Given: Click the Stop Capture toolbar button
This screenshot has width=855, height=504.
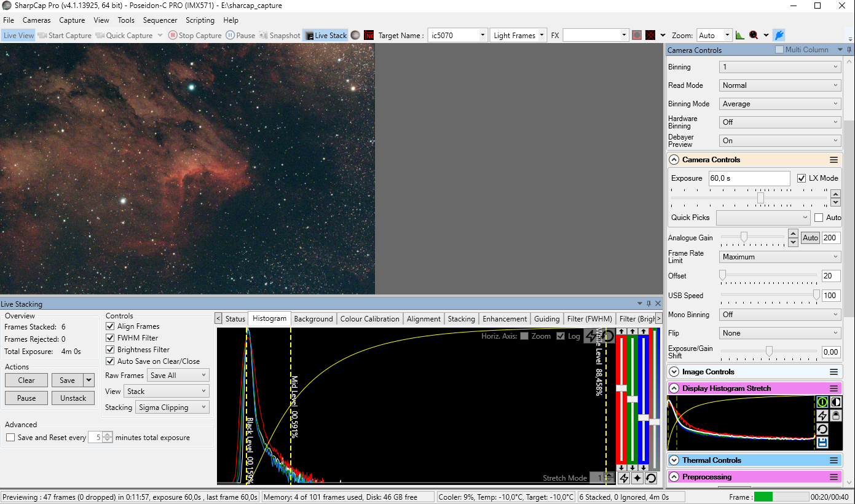Looking at the screenshot, I should pos(195,36).
